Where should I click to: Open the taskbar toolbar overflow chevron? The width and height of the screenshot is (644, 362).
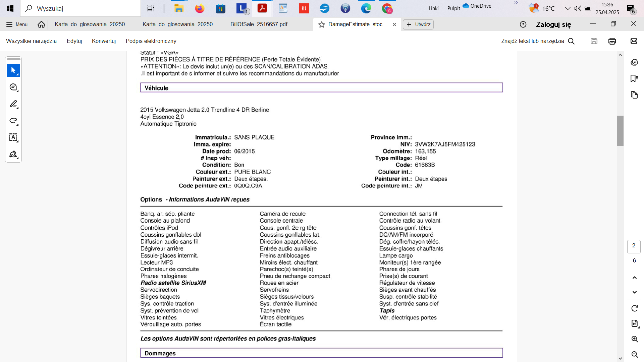[x=516, y=3]
